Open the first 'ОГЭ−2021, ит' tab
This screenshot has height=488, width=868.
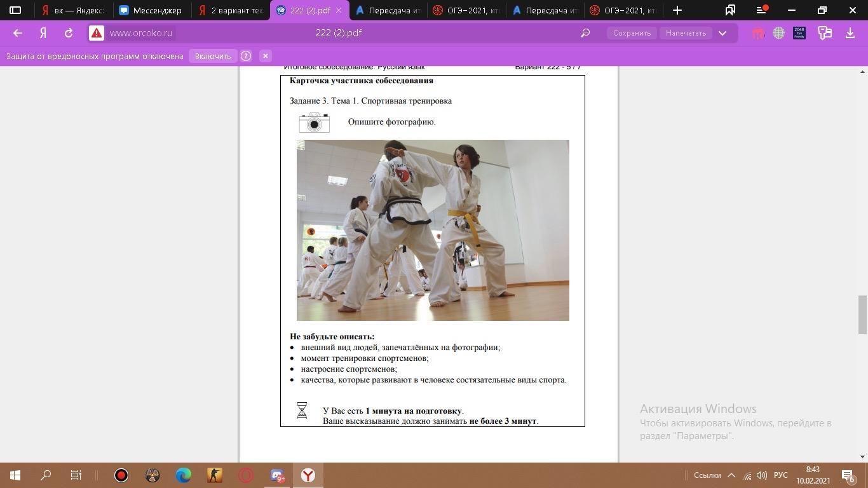tap(466, 10)
